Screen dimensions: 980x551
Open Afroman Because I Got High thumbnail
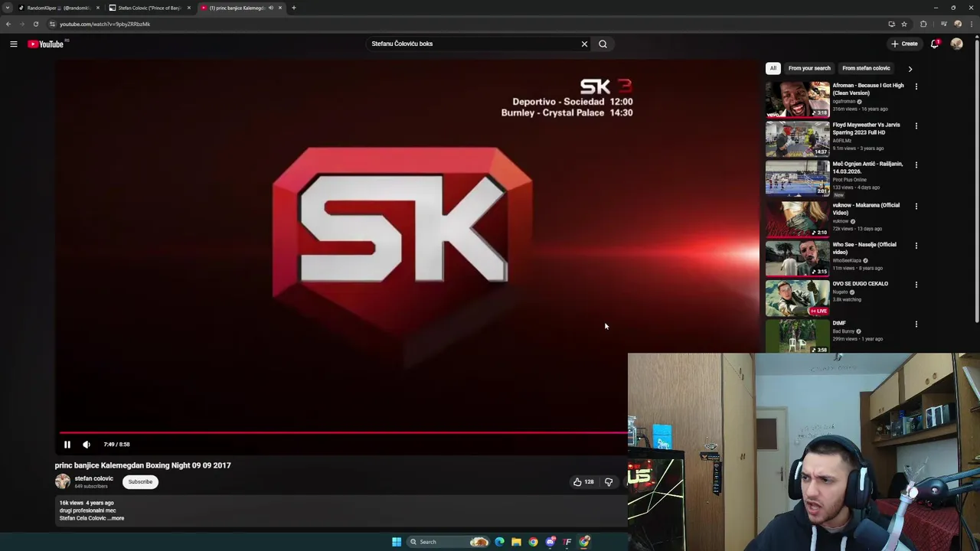pyautogui.click(x=797, y=99)
